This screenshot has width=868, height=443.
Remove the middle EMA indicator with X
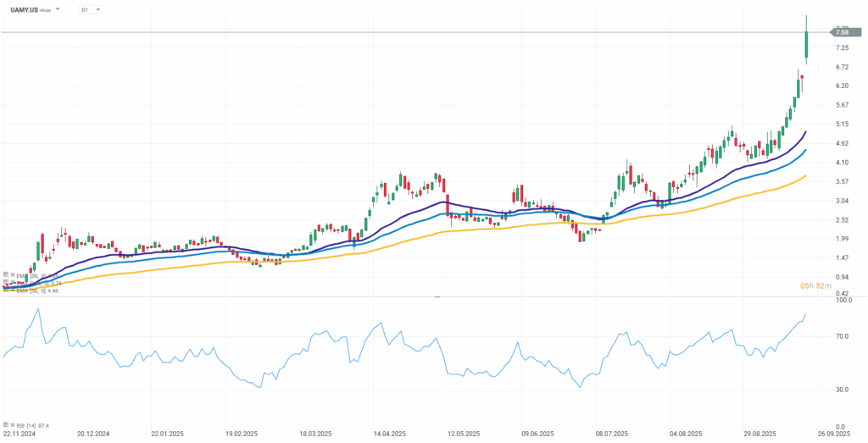pos(12,283)
